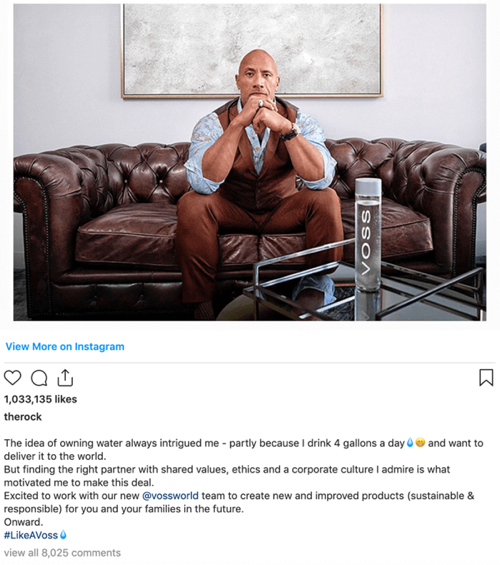Screen dimensions: 500x565
Task: Click the 1,033,135 likes count
Action: coord(40,399)
